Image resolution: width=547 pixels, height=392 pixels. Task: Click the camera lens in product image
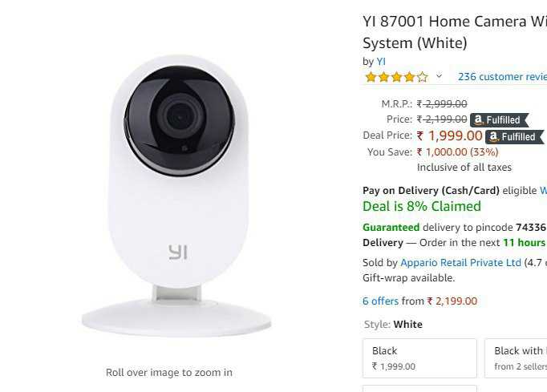180,118
